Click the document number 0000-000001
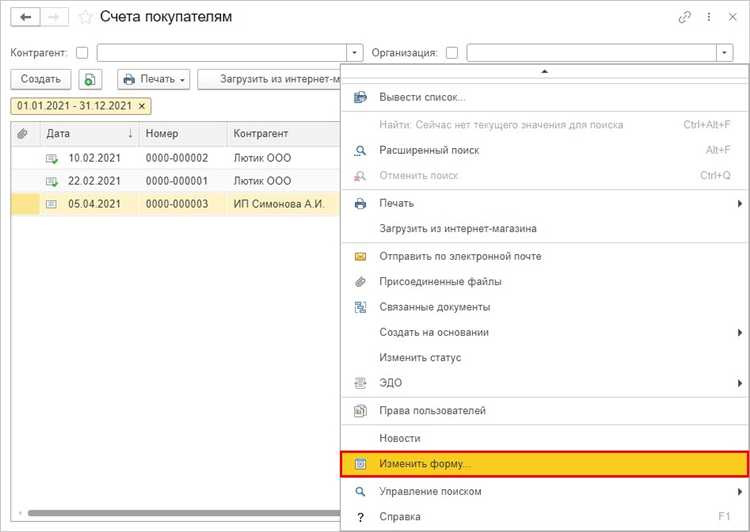The width and height of the screenshot is (750, 532). [x=177, y=181]
